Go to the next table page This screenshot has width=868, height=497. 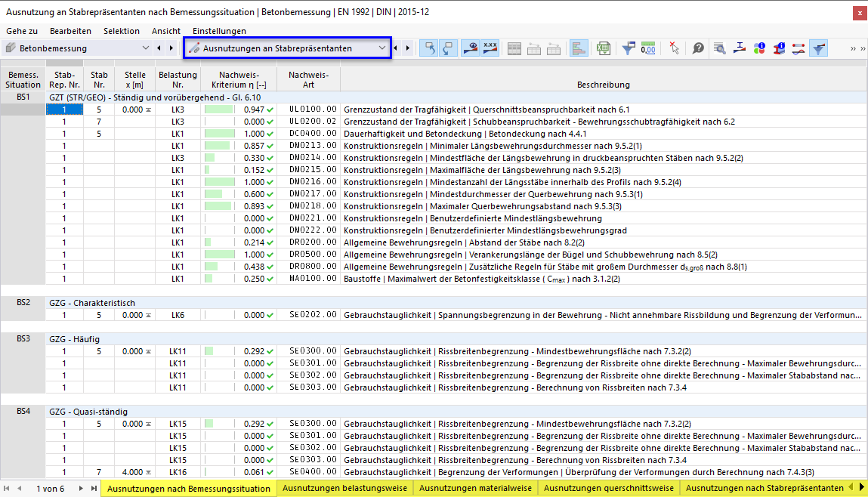(x=81, y=488)
